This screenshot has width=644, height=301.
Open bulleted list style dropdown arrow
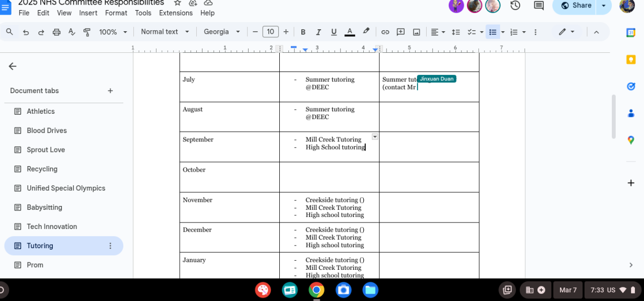coord(503,32)
